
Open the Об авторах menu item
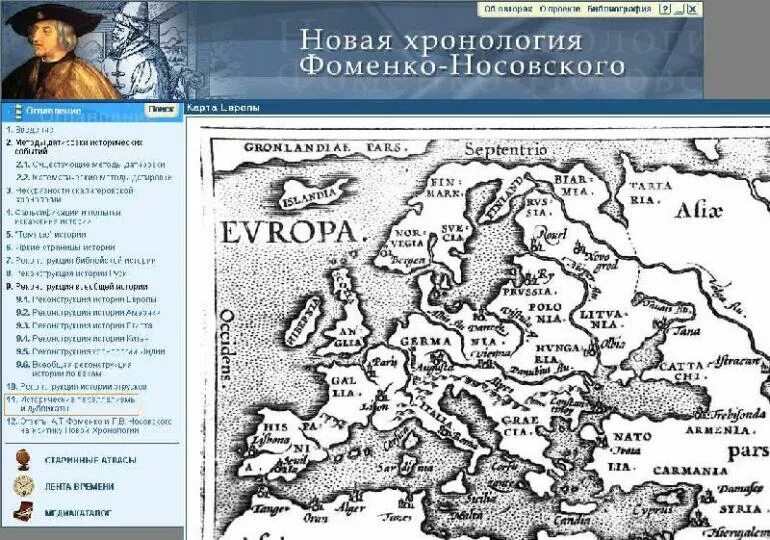click(508, 9)
